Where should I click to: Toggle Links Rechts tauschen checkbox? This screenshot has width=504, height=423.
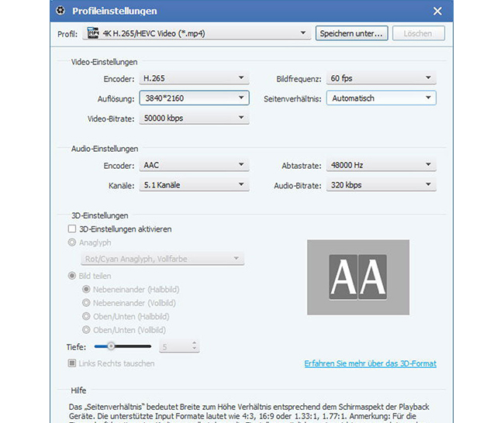72,363
